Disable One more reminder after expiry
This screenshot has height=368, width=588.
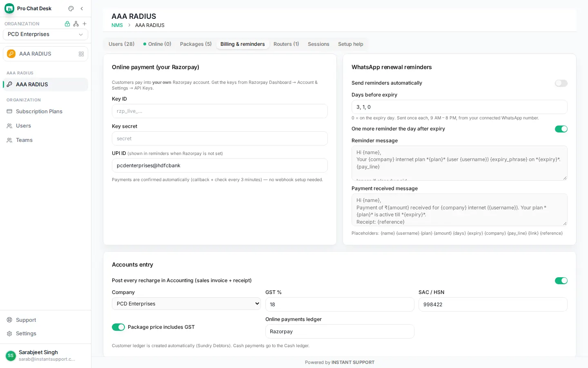[x=561, y=129]
